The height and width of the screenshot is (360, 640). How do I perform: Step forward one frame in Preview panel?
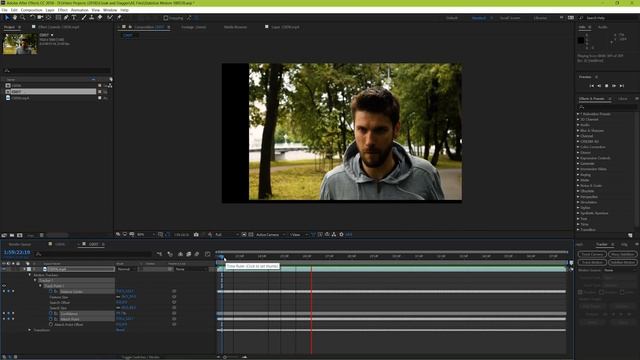pos(614,86)
